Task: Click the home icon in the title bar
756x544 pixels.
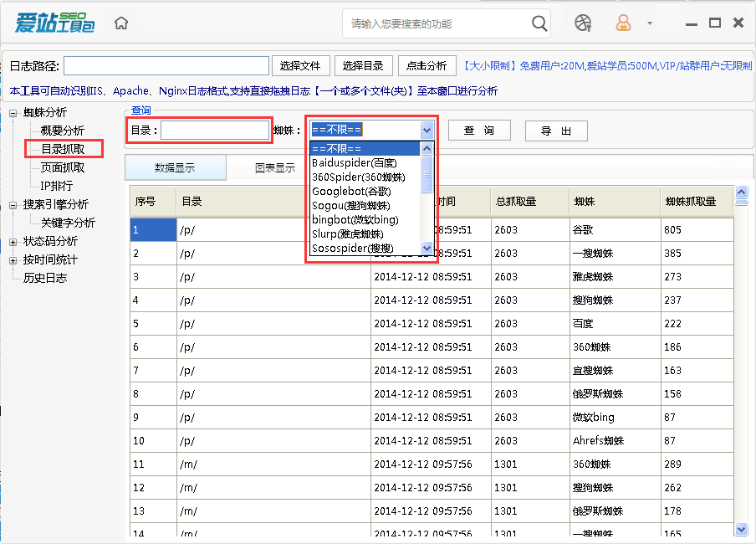Action: (120, 23)
